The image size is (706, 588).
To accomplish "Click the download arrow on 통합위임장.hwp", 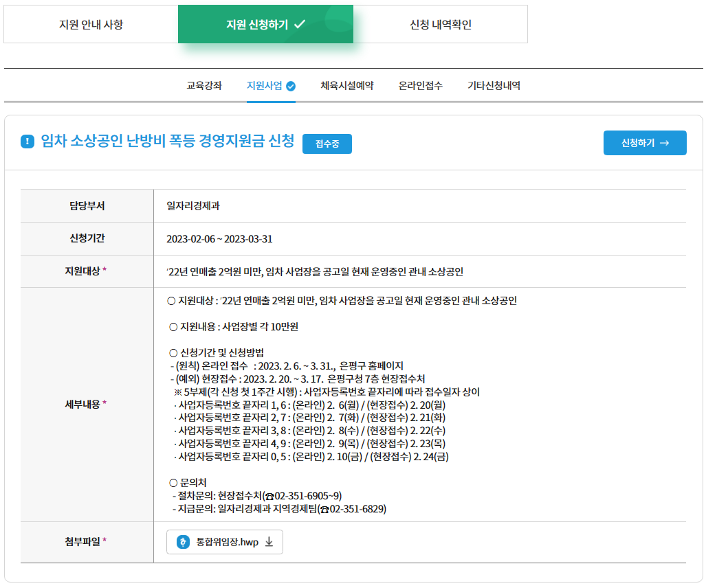I will 269,543.
